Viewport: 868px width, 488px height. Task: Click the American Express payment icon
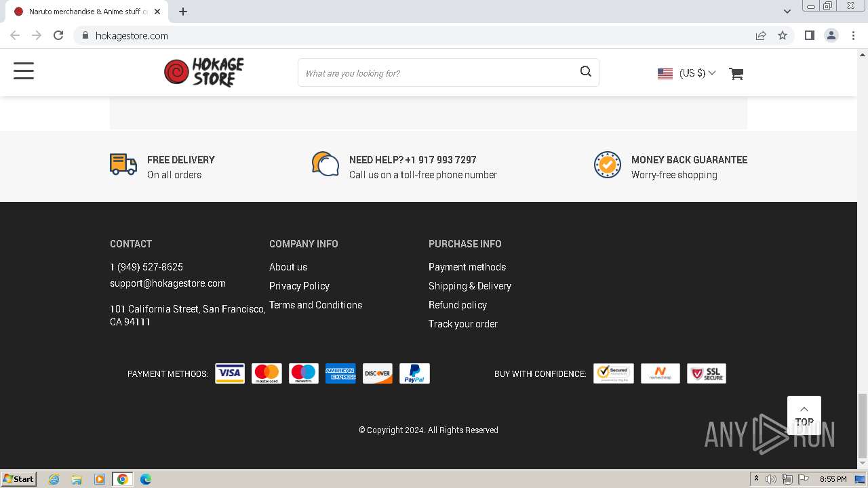(340, 373)
